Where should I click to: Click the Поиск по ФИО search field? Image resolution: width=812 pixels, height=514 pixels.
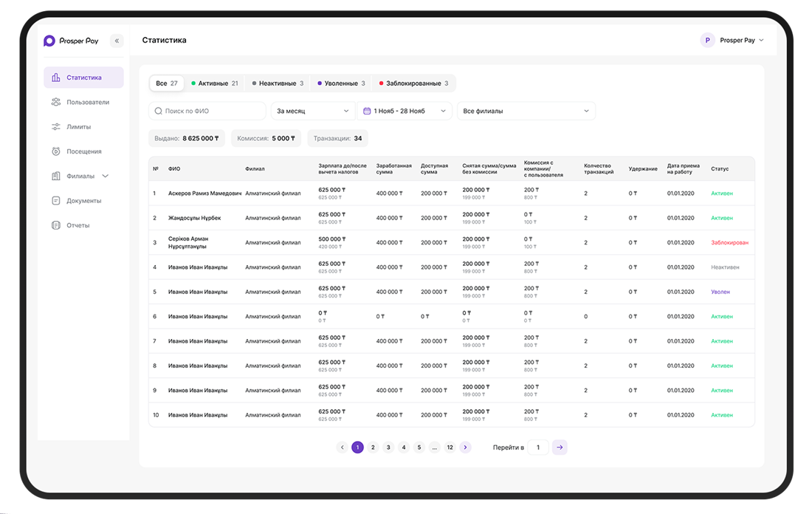207,111
